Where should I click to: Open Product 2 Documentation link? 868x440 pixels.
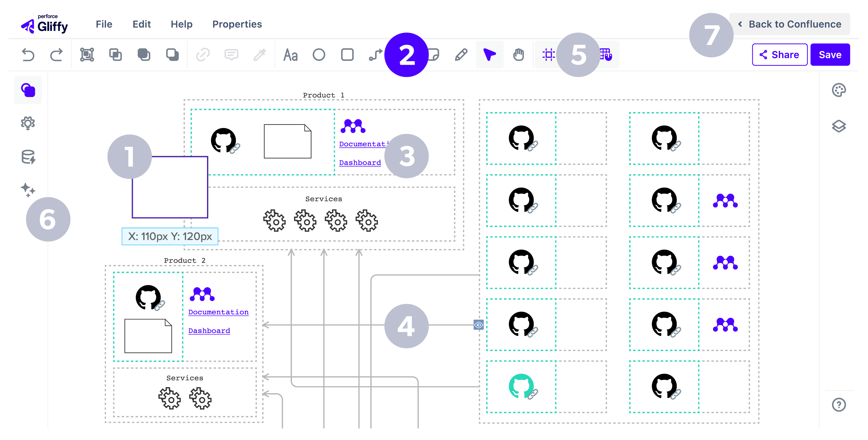218,312
